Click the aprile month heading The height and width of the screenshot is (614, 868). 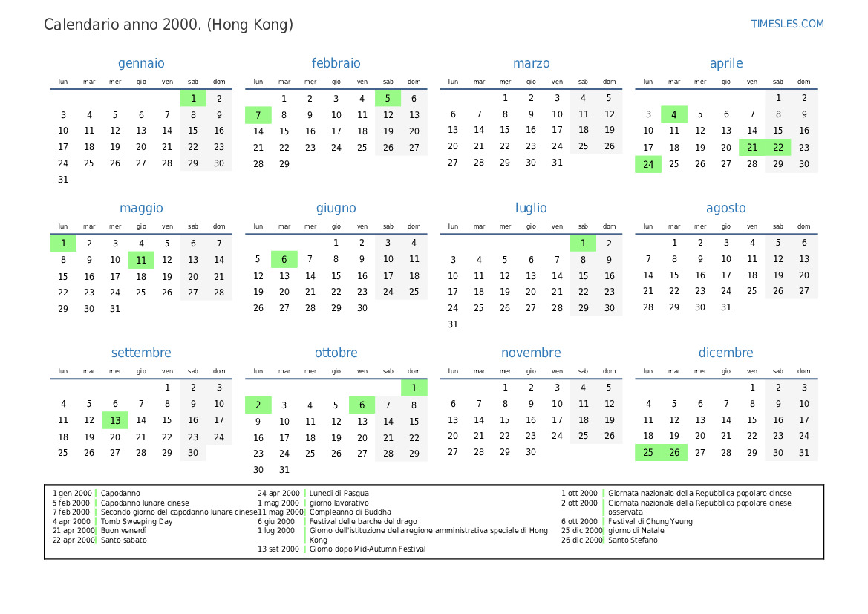coord(726,63)
